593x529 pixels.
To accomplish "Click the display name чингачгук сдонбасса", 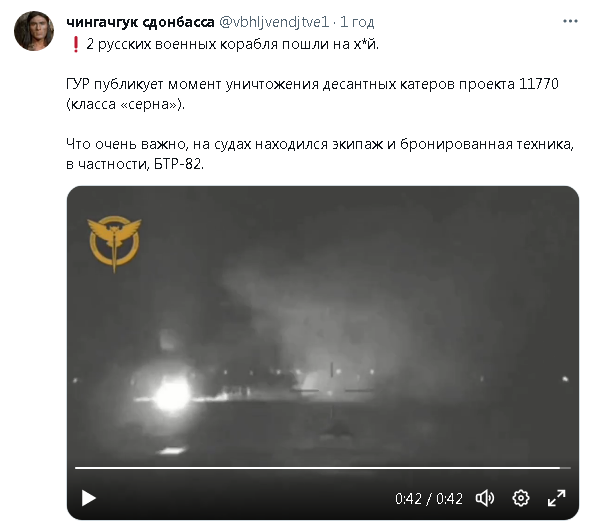I will 140,22.
